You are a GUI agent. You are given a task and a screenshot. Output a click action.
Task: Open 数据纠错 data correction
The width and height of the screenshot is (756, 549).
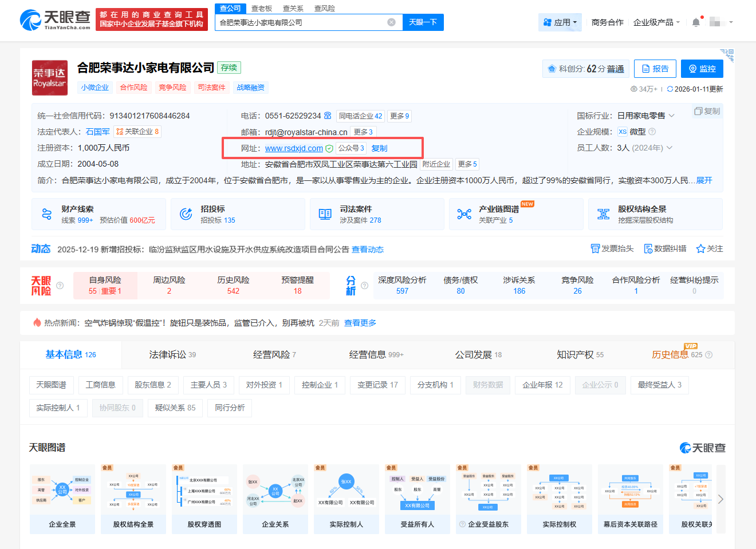coord(648,248)
